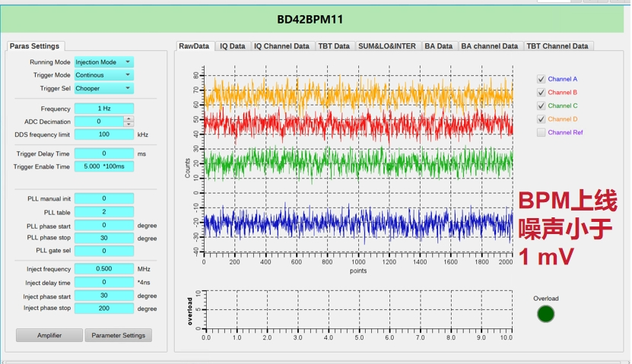Click the Amplifier button

click(49, 335)
